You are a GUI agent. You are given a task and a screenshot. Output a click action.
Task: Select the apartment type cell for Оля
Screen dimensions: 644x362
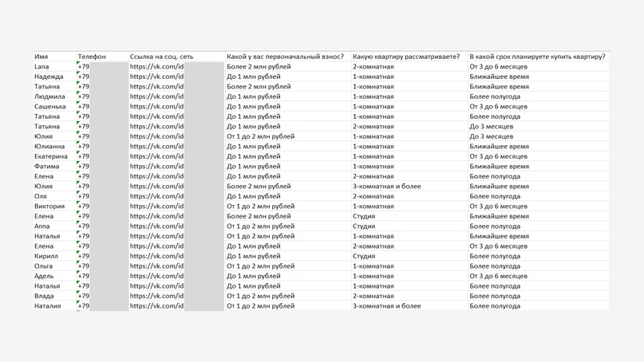pos(373,196)
